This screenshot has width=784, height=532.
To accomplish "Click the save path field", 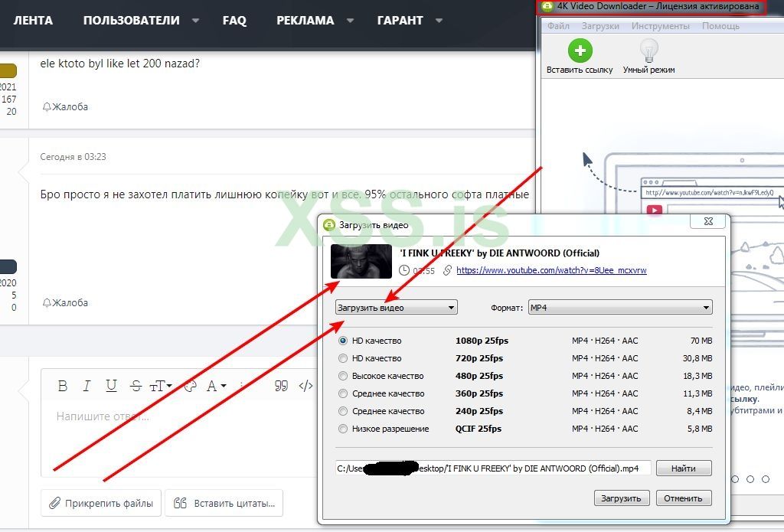I will point(493,468).
